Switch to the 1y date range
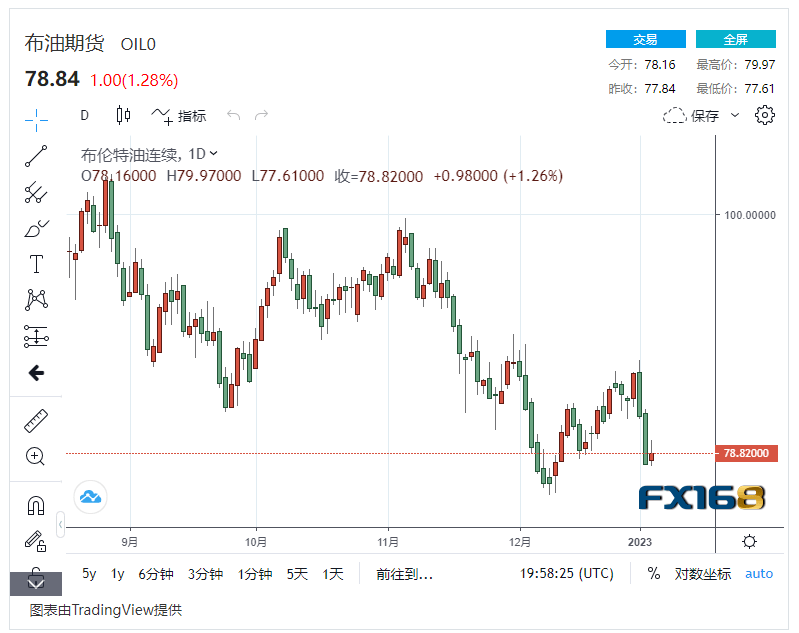 pyautogui.click(x=118, y=573)
